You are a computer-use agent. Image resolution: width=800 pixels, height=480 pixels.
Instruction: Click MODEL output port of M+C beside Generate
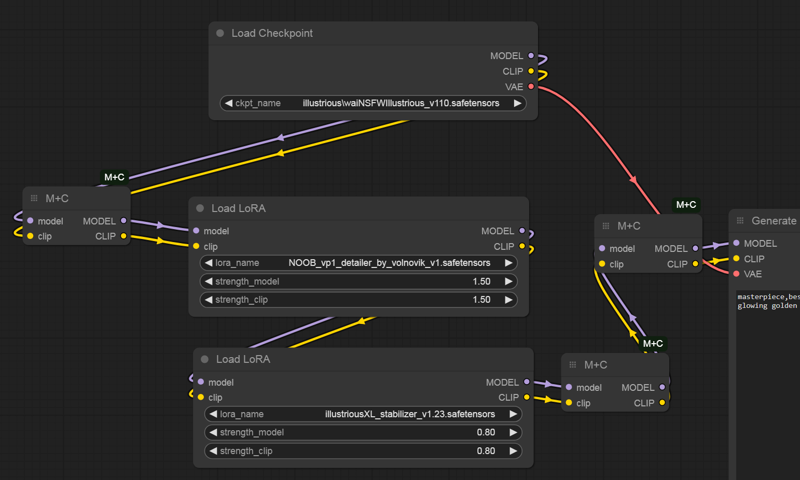point(695,248)
